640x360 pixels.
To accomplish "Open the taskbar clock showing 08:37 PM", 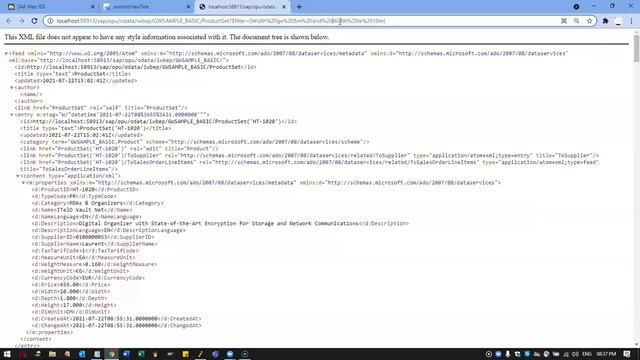I will coord(606,354).
